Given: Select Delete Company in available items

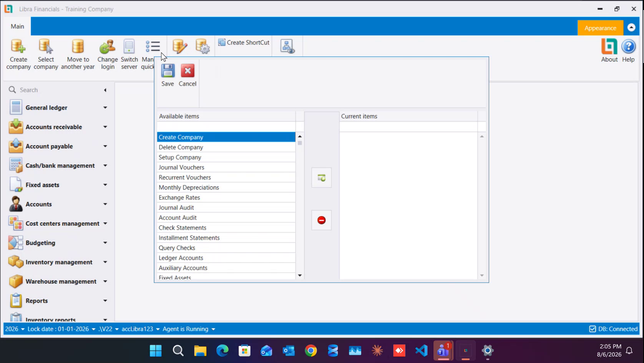Looking at the screenshot, I should 226,147.
